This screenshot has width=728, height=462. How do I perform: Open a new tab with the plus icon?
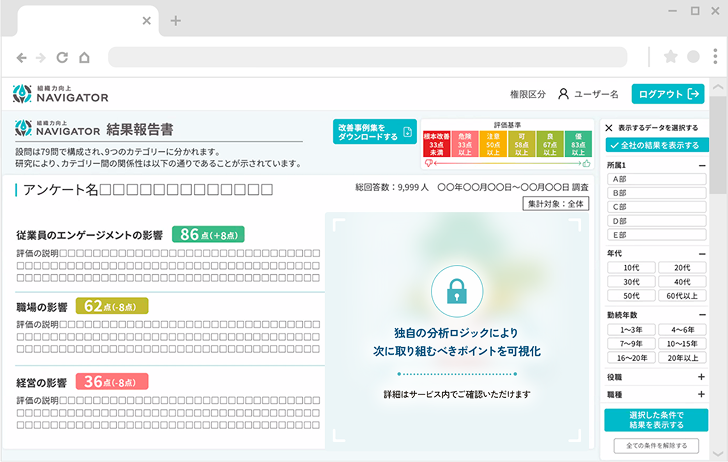pyautogui.click(x=176, y=20)
